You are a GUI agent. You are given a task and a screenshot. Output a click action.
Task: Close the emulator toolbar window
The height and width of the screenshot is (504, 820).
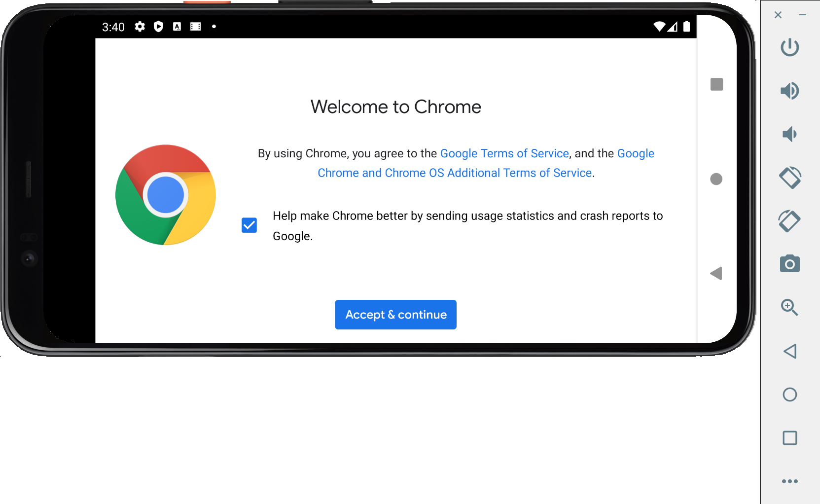coord(778,15)
